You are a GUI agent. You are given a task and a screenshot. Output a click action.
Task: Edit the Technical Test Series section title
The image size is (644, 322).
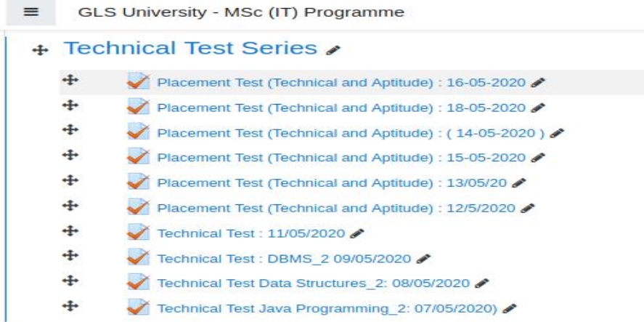pos(333,50)
